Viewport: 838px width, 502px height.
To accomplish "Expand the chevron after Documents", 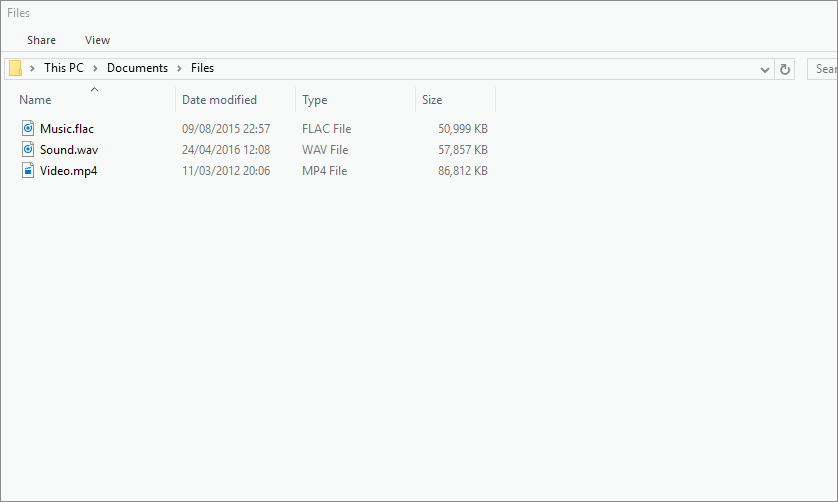I will point(180,69).
